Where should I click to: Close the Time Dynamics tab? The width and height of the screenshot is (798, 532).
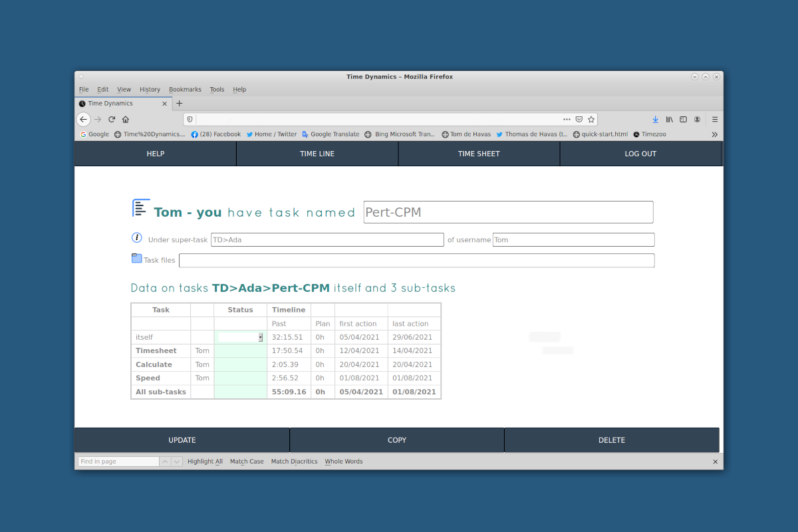[x=166, y=103]
